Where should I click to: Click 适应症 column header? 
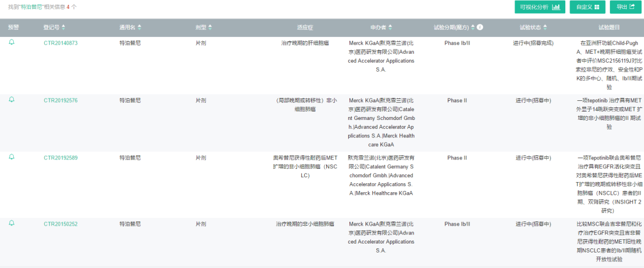305,27
